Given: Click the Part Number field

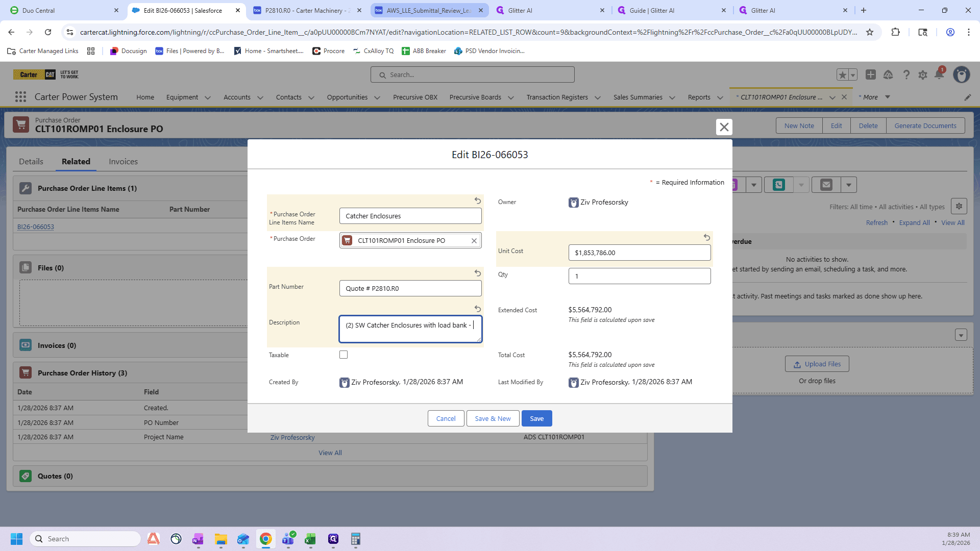Looking at the screenshot, I should 410,288.
